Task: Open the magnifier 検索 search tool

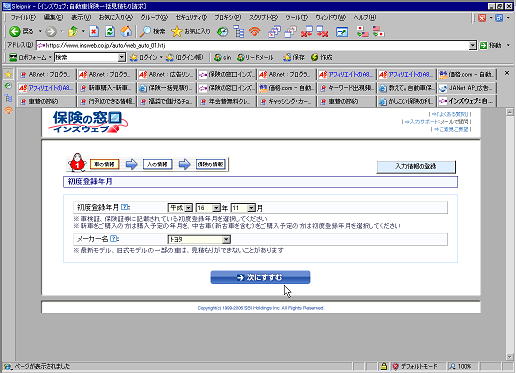Action: 153,32
